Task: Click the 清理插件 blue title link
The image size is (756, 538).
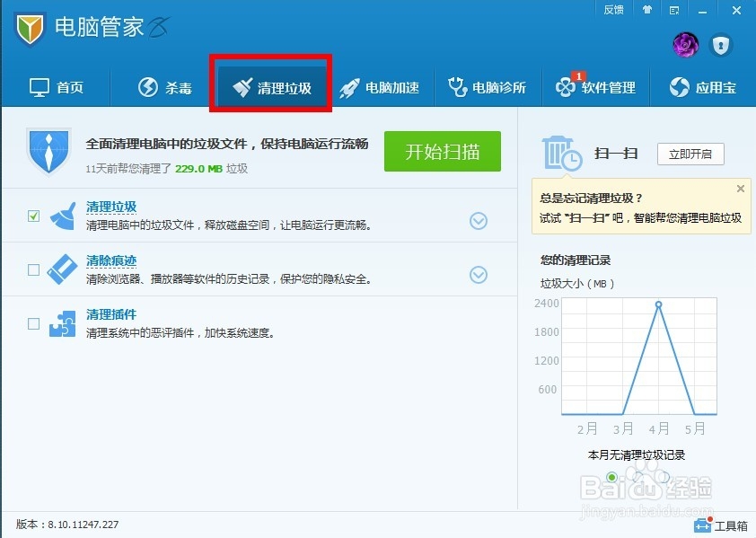Action: click(x=111, y=314)
